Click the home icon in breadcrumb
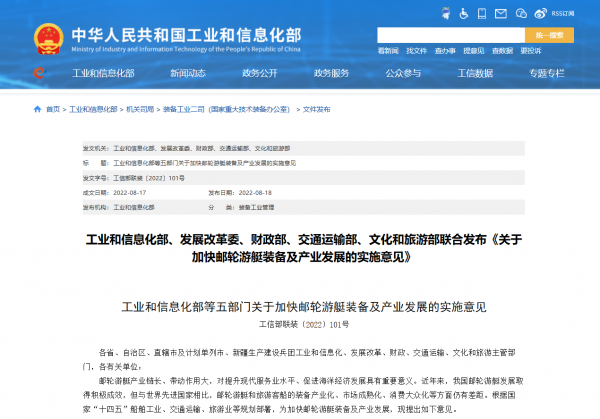The image size is (600, 419). click(38, 109)
